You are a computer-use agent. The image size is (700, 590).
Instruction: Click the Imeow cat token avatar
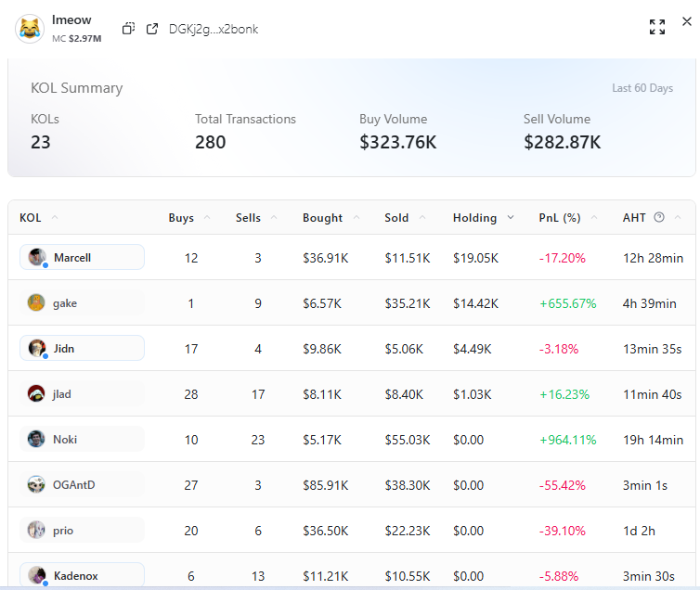click(x=30, y=29)
